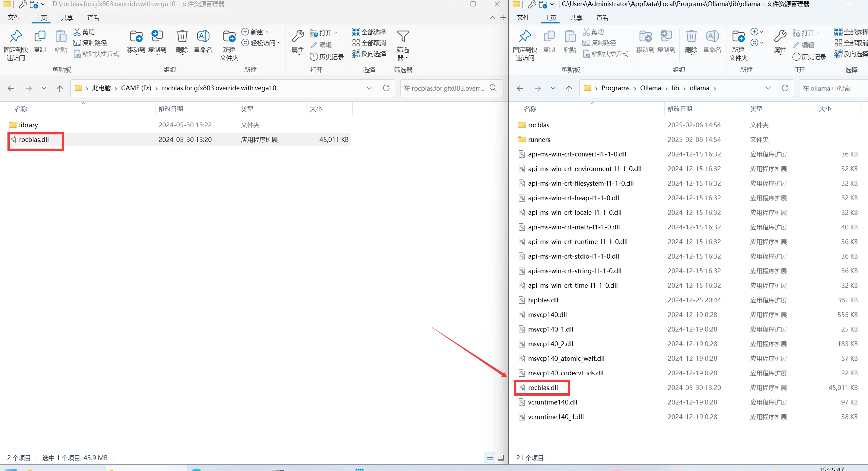Click Copy Path in left window ribbon

pyautogui.click(x=90, y=43)
